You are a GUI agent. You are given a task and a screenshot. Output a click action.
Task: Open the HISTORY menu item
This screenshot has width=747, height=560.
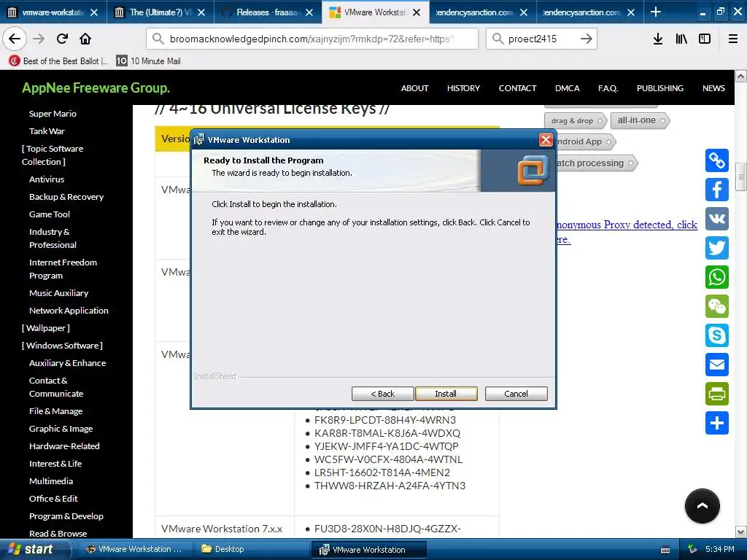click(463, 88)
